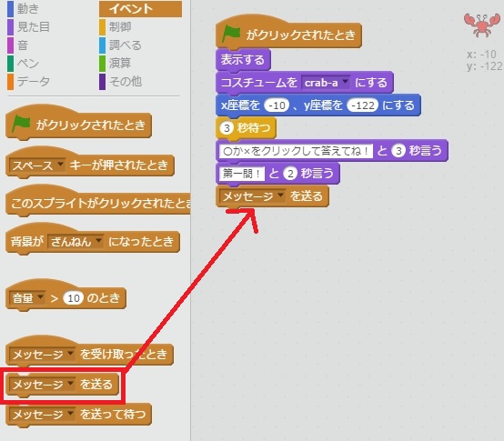Click the x: -10 sprite position readout

[481, 55]
